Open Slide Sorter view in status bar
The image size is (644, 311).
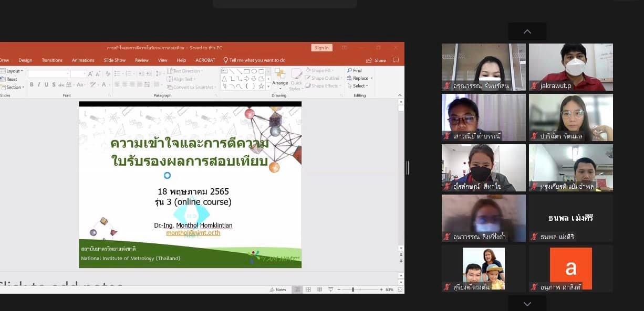pyautogui.click(x=308, y=289)
